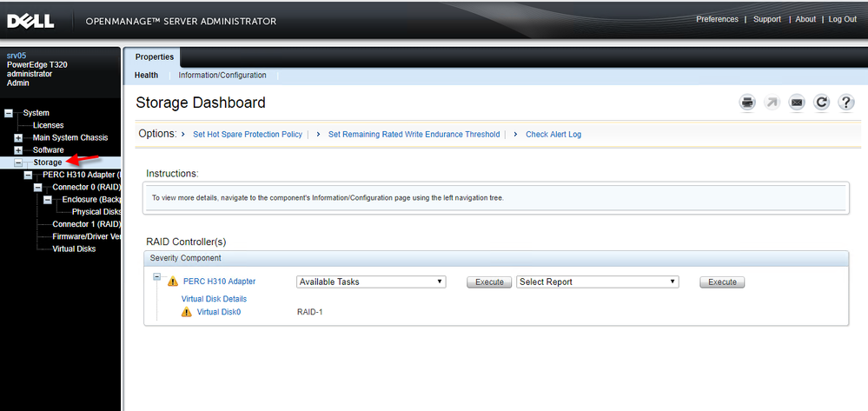The image size is (868, 411).
Task: Expand the Main System Chassis node
Action: click(18, 138)
